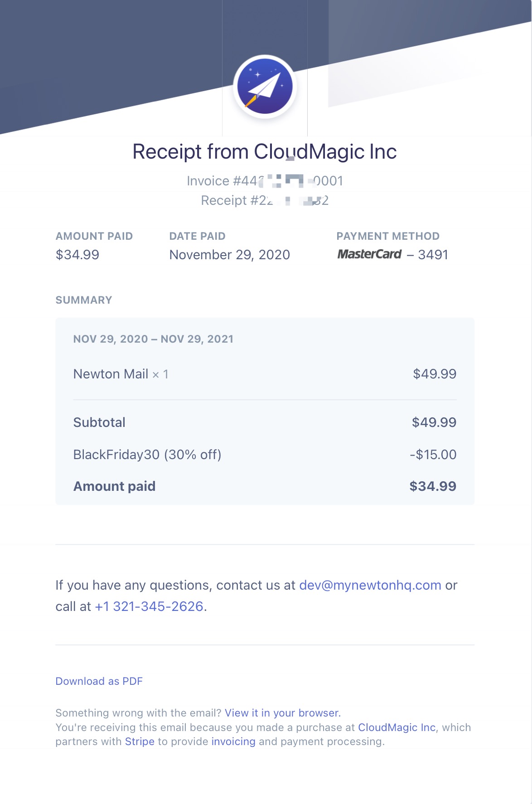Click Download as PDF link
This screenshot has height=804, width=532.
(99, 681)
